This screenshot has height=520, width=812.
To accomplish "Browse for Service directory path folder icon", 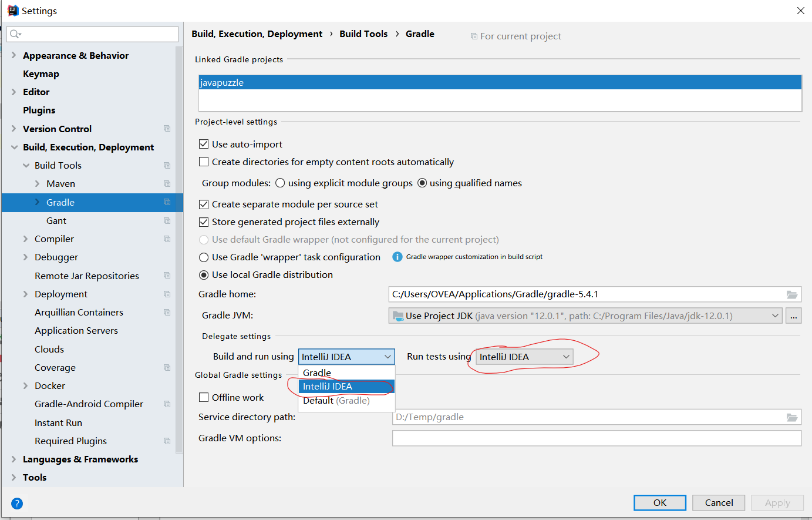I will pyautogui.click(x=792, y=417).
